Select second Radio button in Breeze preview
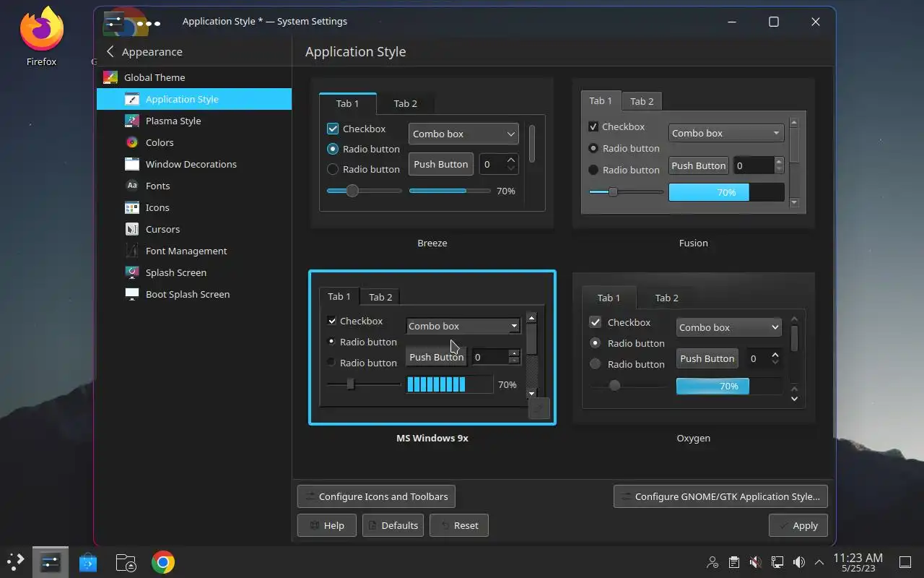Image resolution: width=924 pixels, height=578 pixels. 333,169
